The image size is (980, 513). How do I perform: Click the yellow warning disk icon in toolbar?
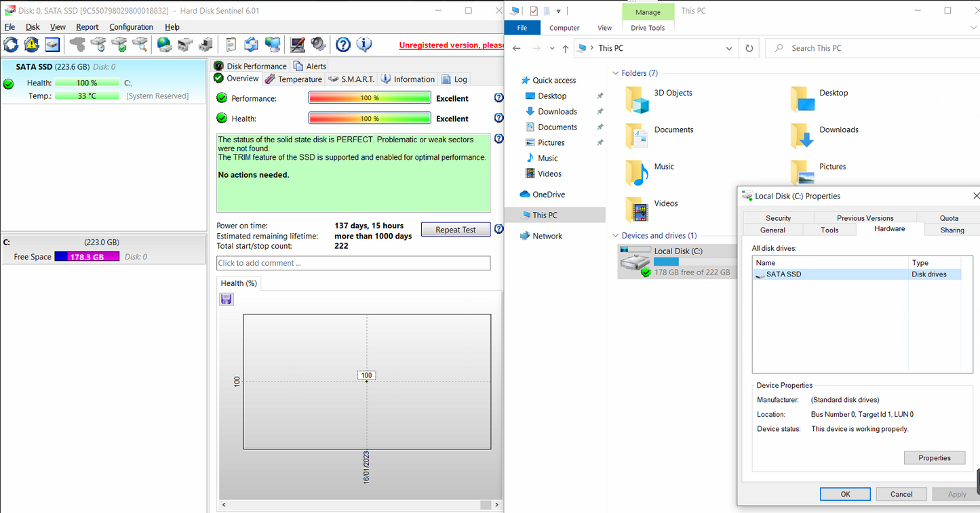[31, 45]
